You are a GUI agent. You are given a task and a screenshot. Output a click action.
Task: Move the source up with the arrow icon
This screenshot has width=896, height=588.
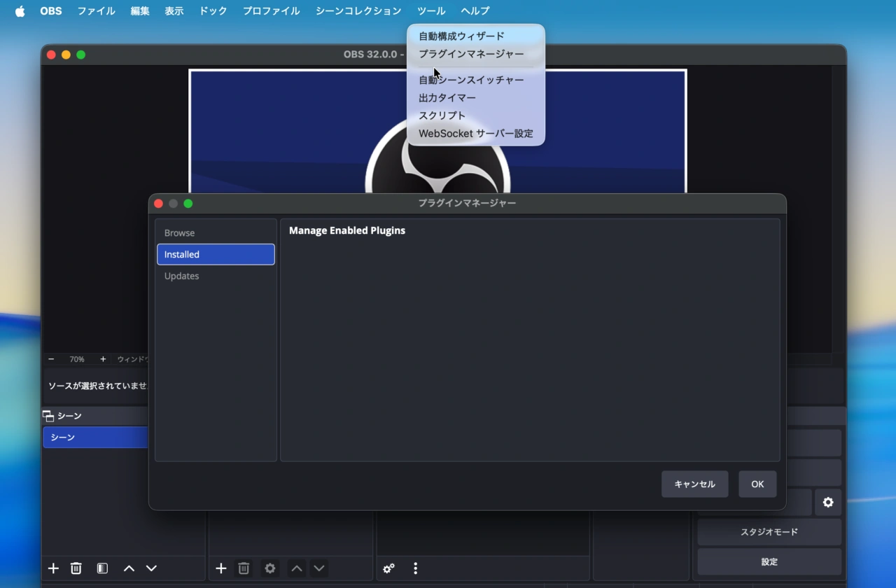coord(297,568)
